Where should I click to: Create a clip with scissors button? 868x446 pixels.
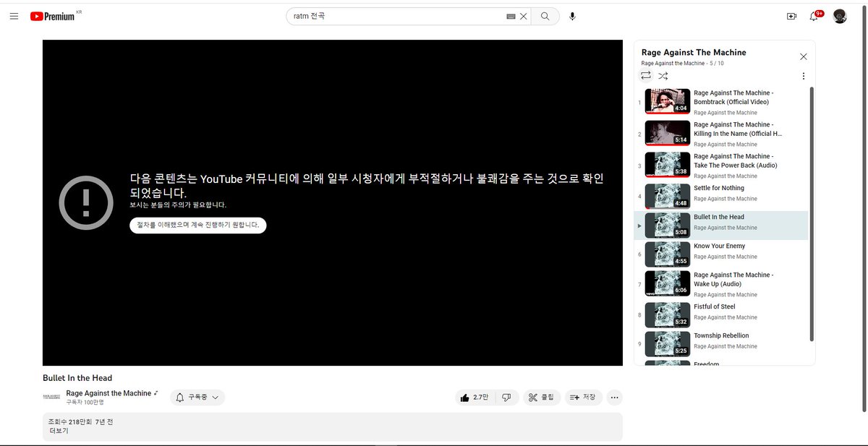(541, 398)
